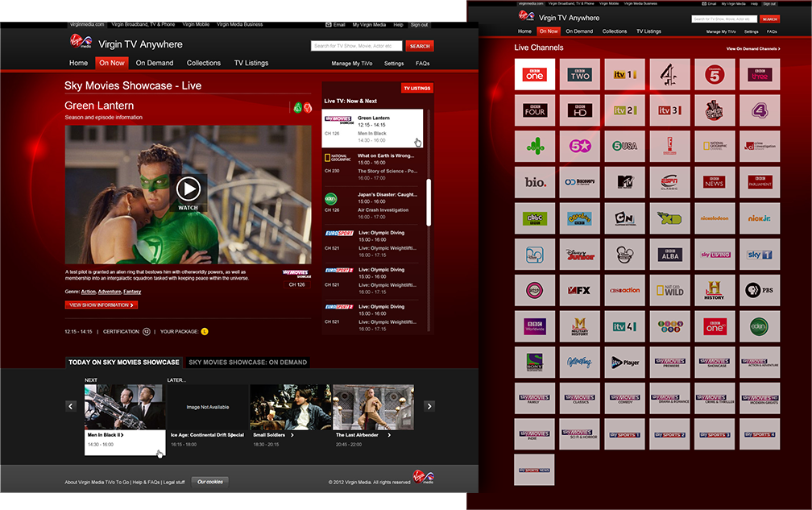Click the Fantasy genre link
This screenshot has height=510, width=812.
[132, 292]
